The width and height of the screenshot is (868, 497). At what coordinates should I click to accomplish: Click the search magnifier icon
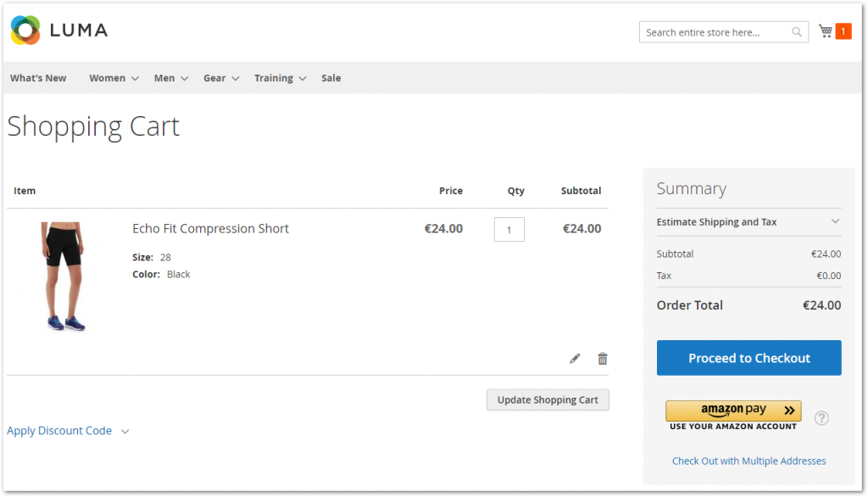[x=797, y=32]
